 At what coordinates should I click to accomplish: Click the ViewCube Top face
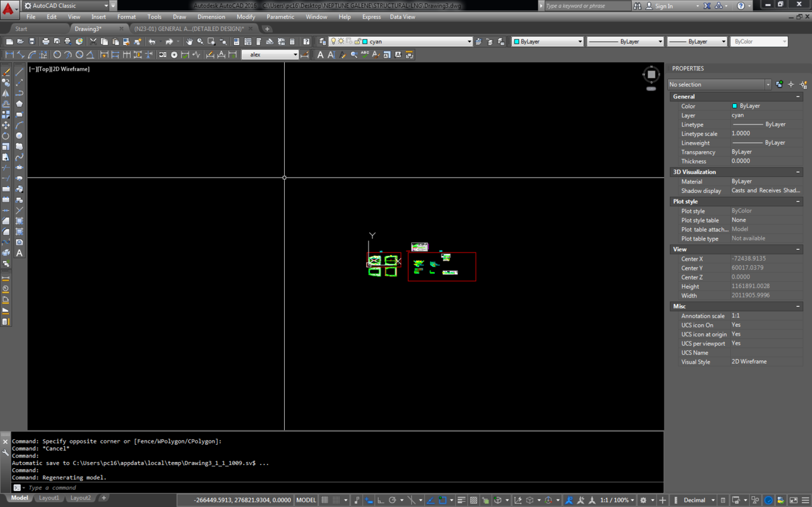(651, 75)
